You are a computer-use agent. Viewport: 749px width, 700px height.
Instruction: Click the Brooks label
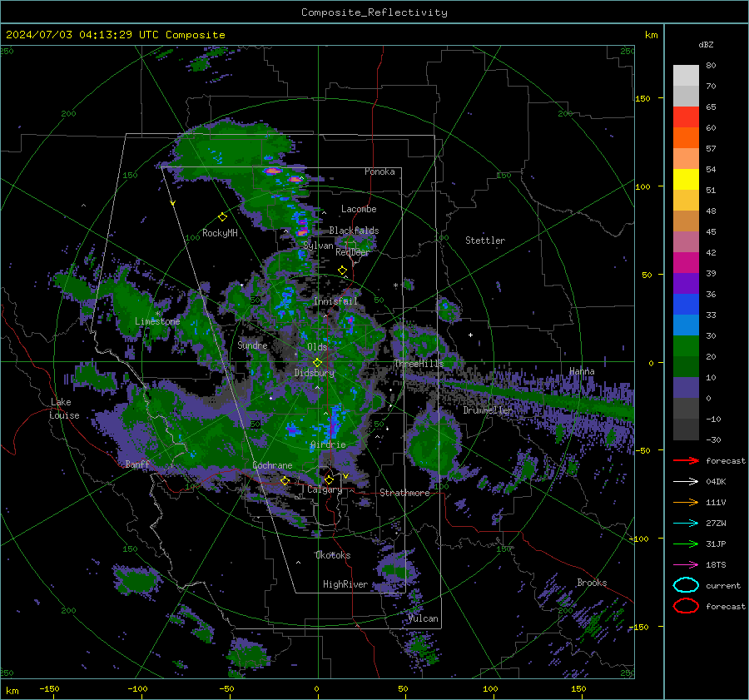[592, 583]
